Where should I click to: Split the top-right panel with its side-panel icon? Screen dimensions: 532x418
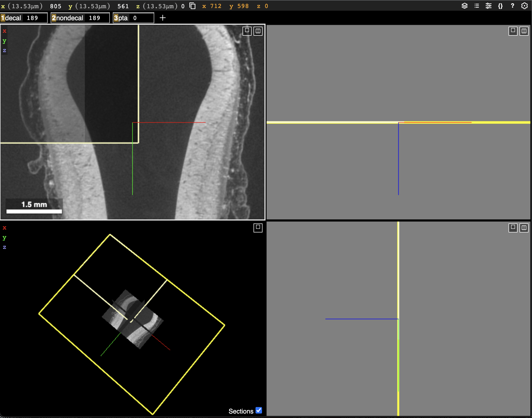coord(524,31)
